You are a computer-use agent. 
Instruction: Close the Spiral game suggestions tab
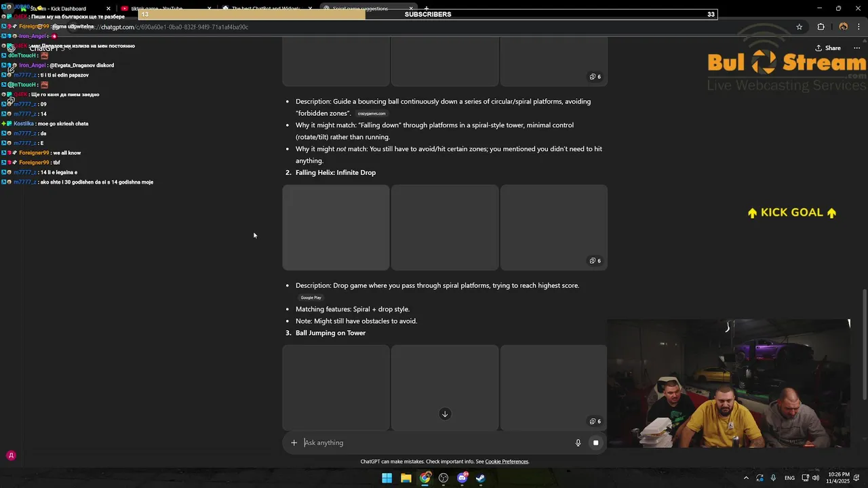[411, 9]
